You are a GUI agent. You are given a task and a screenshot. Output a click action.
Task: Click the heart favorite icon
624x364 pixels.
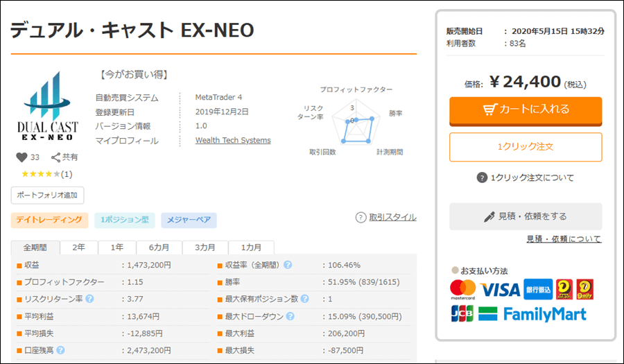click(x=21, y=157)
